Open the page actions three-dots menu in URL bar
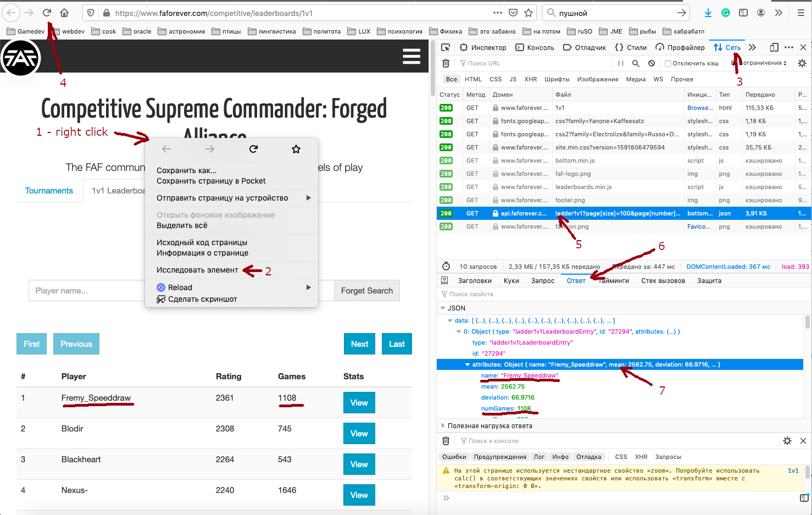812x515 pixels. 498,13
